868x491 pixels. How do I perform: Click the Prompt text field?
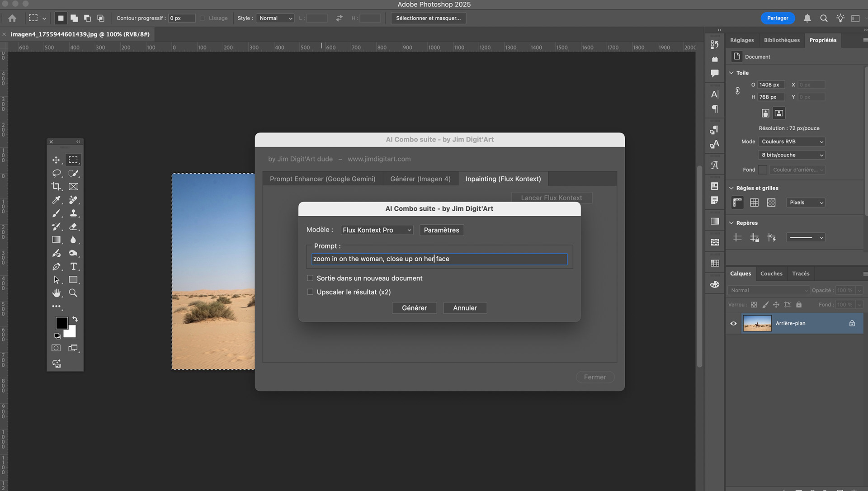(439, 259)
